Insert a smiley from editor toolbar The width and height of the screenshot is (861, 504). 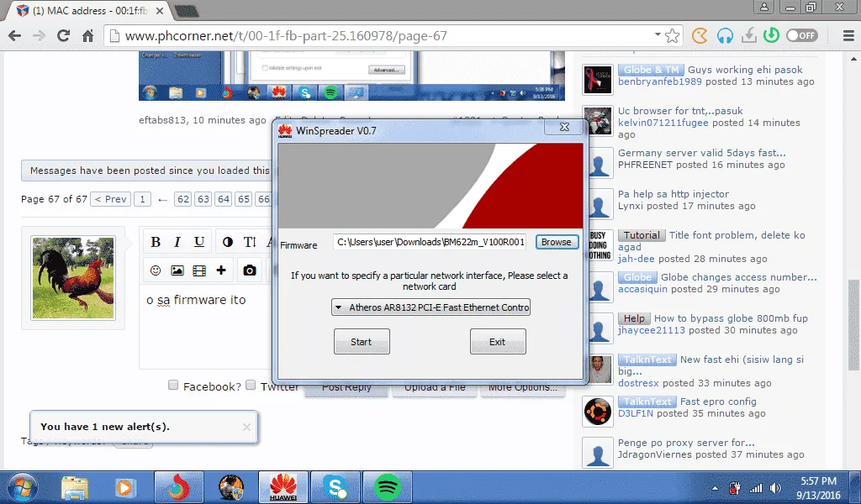coord(156,270)
